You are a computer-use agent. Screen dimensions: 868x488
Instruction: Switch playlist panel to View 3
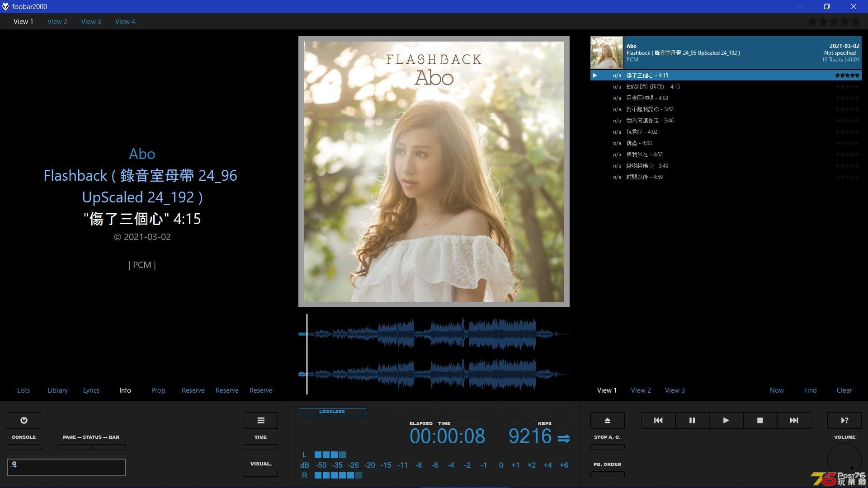click(x=675, y=390)
